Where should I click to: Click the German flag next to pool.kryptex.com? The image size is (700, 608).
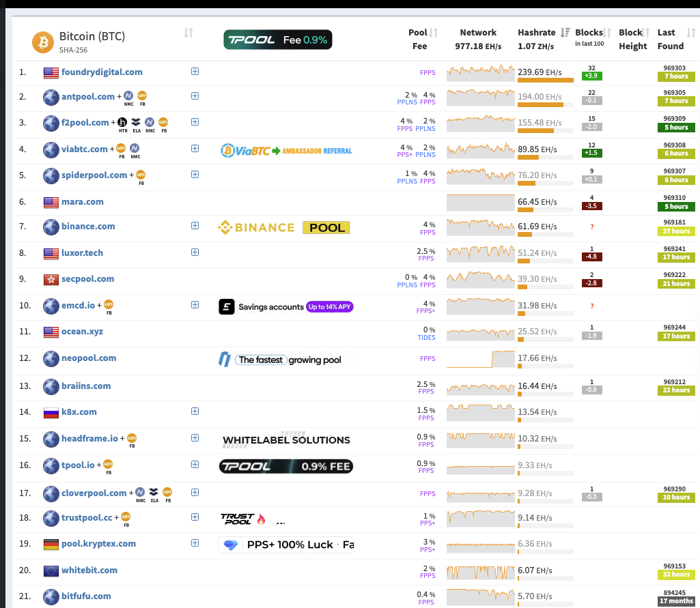point(51,545)
